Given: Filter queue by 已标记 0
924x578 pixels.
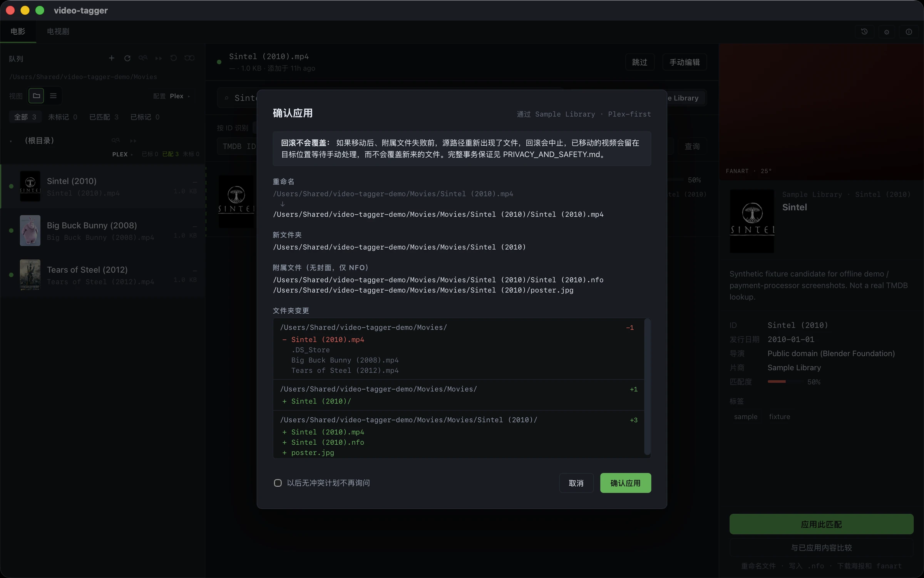Looking at the screenshot, I should coord(145,117).
